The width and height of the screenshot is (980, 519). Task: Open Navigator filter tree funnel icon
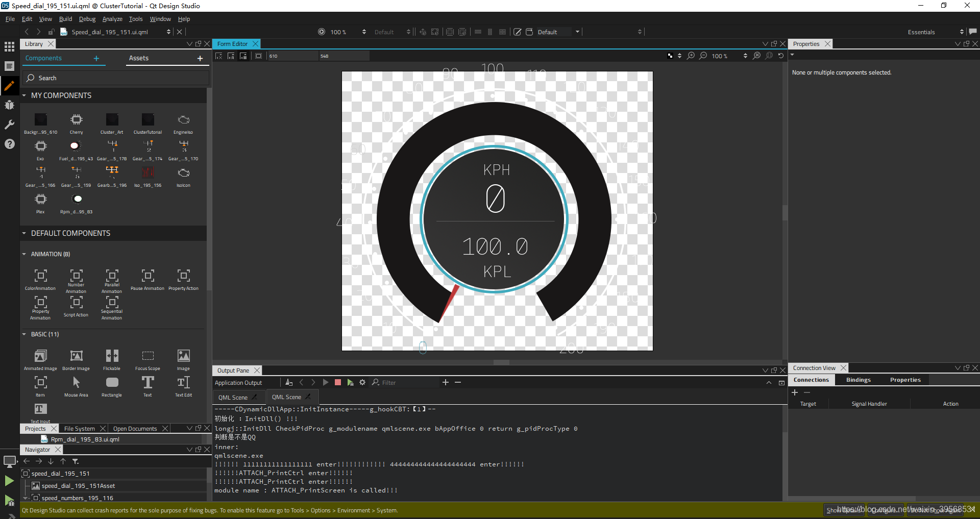[x=76, y=461]
